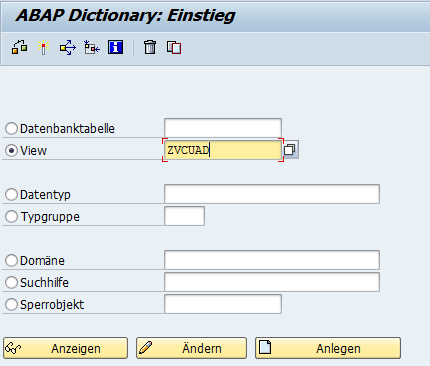Viewport: 430px width, 366px height.
Task: Focus the Suchhilfe input field
Action: (x=272, y=282)
